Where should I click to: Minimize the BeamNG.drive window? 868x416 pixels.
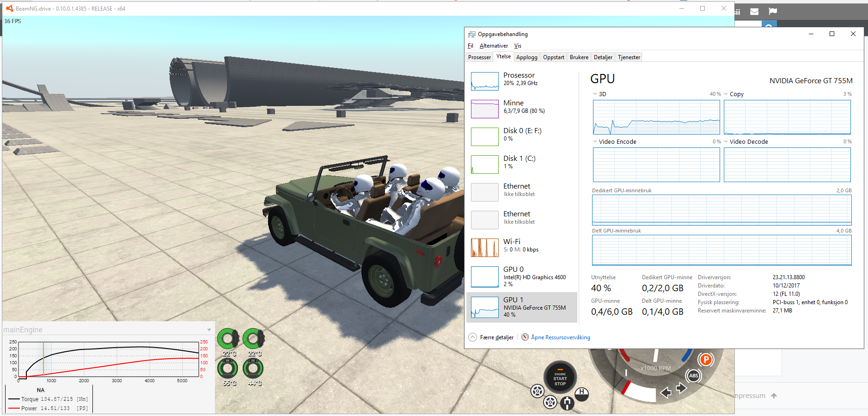tap(682, 8)
